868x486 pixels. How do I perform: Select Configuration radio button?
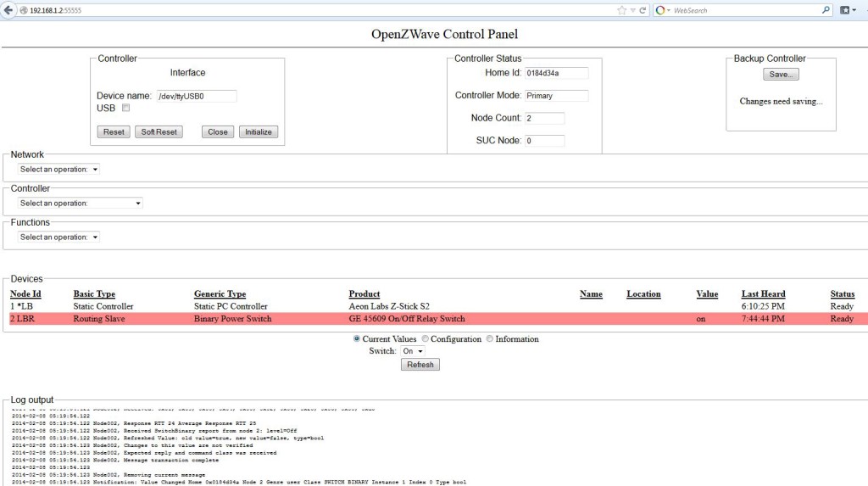(x=426, y=338)
